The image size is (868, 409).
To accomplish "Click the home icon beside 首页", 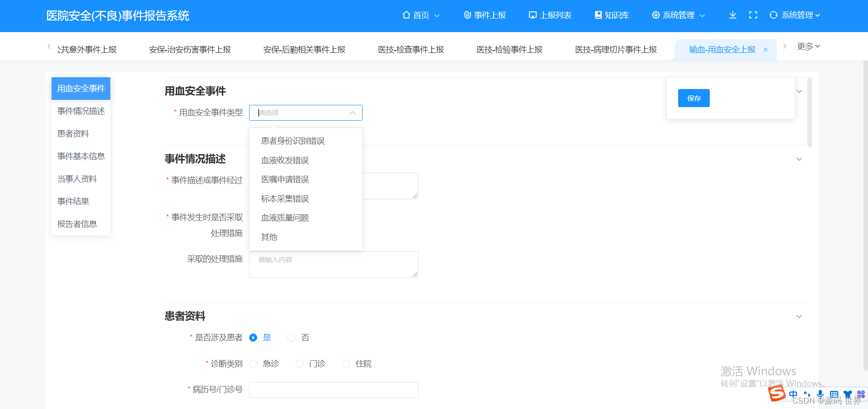I will point(406,15).
